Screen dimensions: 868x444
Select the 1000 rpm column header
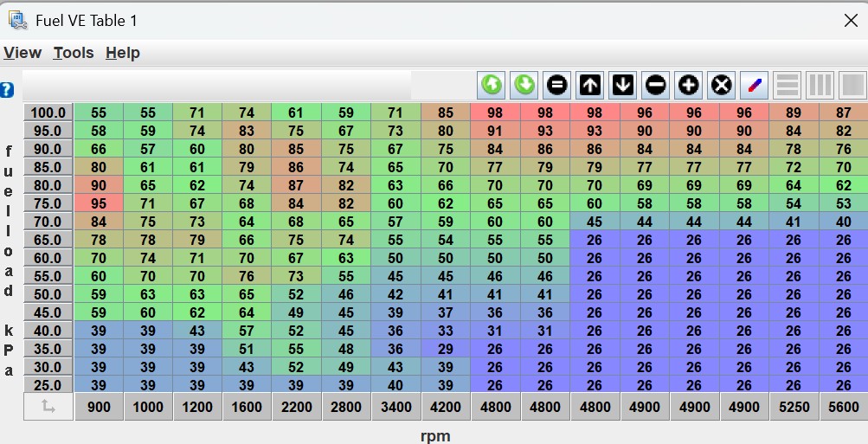148,407
